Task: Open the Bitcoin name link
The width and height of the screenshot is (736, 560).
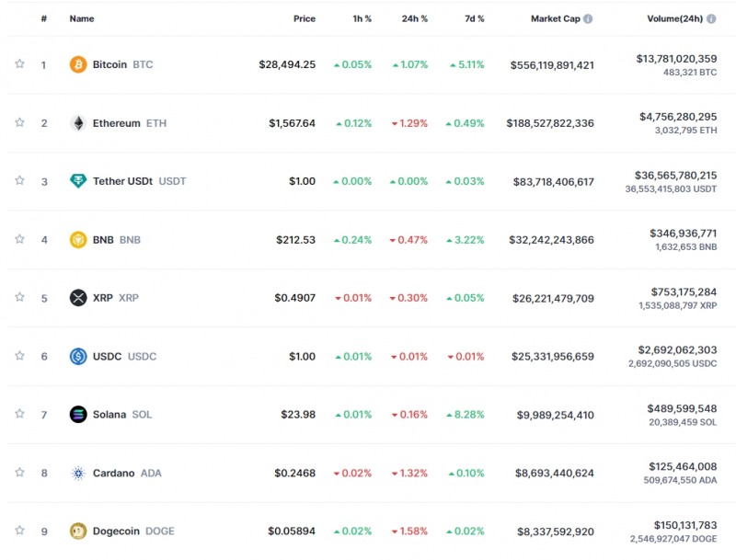Action: coord(109,64)
